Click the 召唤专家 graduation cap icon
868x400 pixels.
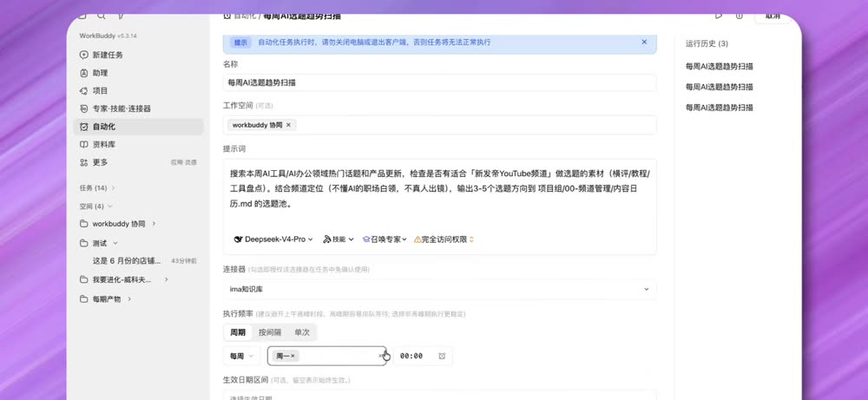(x=366, y=239)
